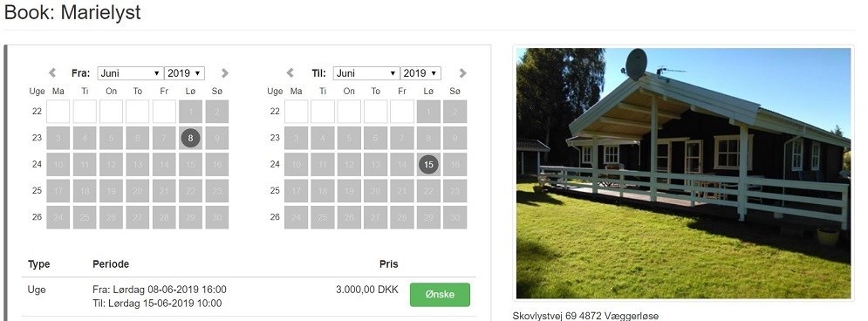Screen dimensions: 868x321
Task: Choose day 29 in the Til calendar
Action: [x=428, y=217]
